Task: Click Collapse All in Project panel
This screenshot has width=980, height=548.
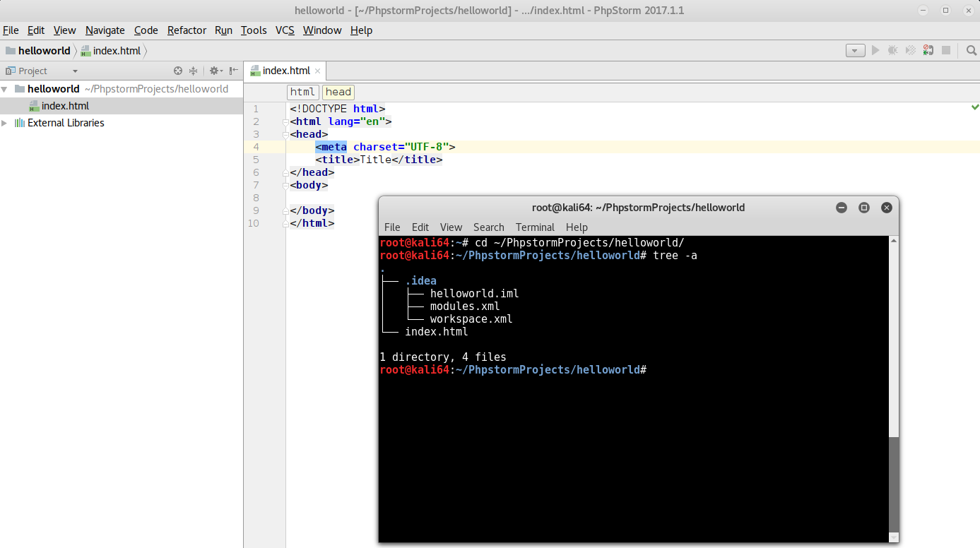Action: pyautogui.click(x=193, y=71)
